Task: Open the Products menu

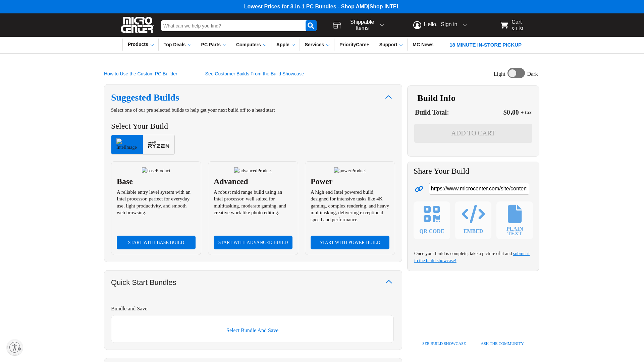Action: [141, 45]
